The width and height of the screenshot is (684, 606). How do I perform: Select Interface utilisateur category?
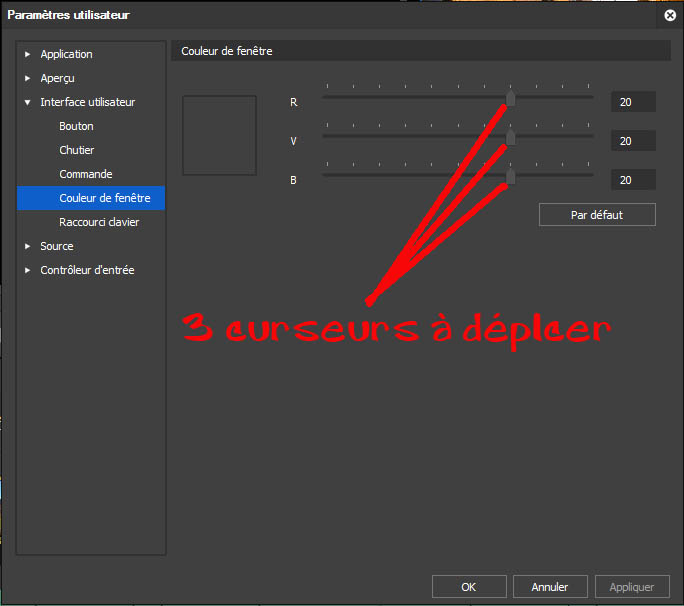[x=88, y=102]
